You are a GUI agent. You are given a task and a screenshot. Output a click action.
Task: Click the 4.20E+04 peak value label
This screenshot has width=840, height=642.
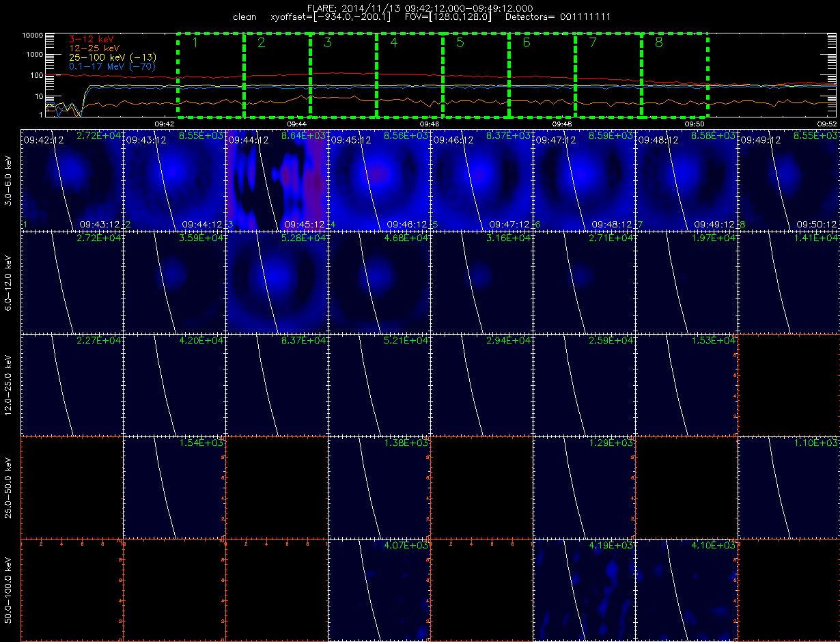[x=202, y=340]
